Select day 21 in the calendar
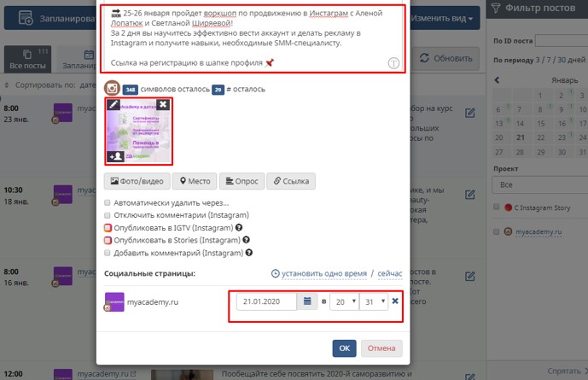 pos(520,137)
